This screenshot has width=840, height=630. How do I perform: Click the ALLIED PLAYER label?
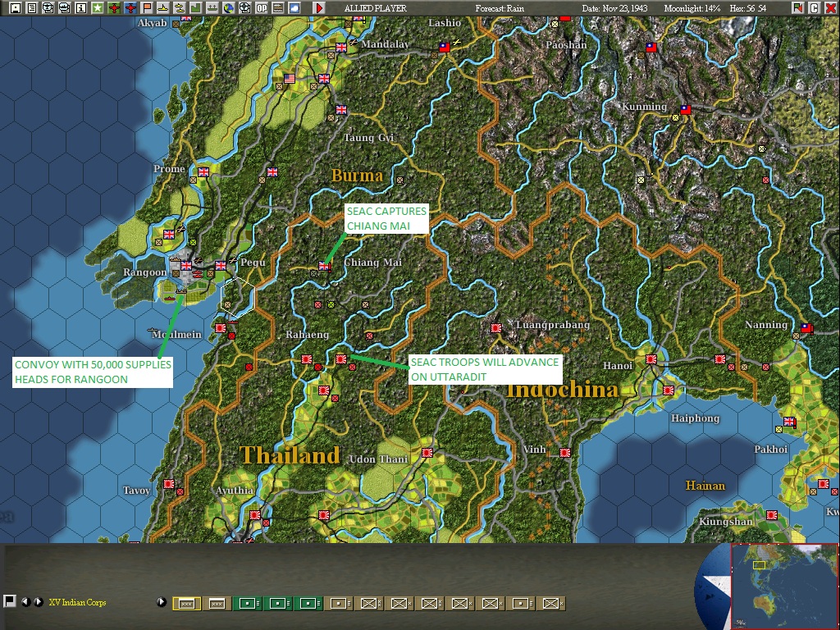click(x=376, y=8)
